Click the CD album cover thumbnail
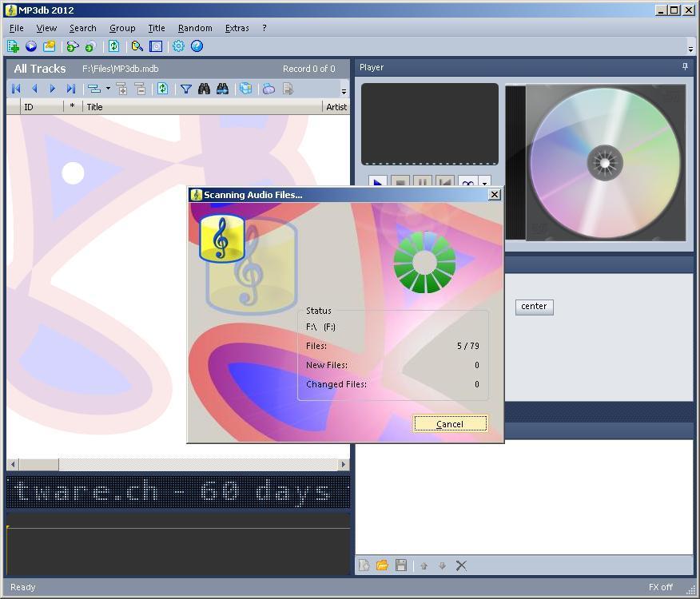Screen dimensions: 700x599 point(595,162)
